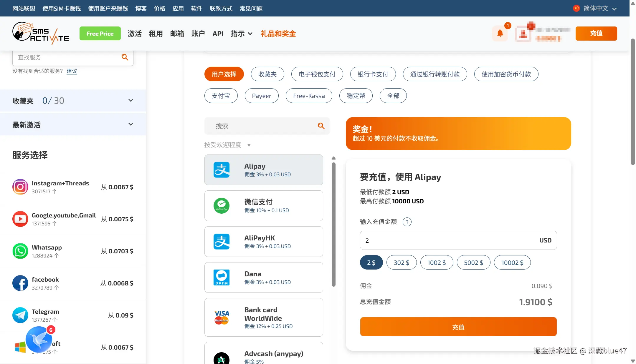Switch to the 用户选择 tab
Viewport: 636px width, 364px height.
coord(224,74)
